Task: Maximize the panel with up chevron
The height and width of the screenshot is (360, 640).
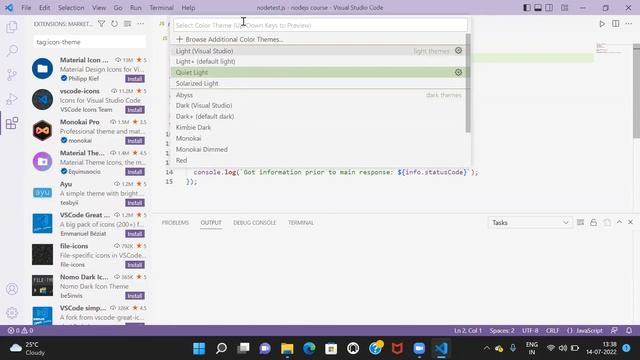Action: [x=619, y=222]
